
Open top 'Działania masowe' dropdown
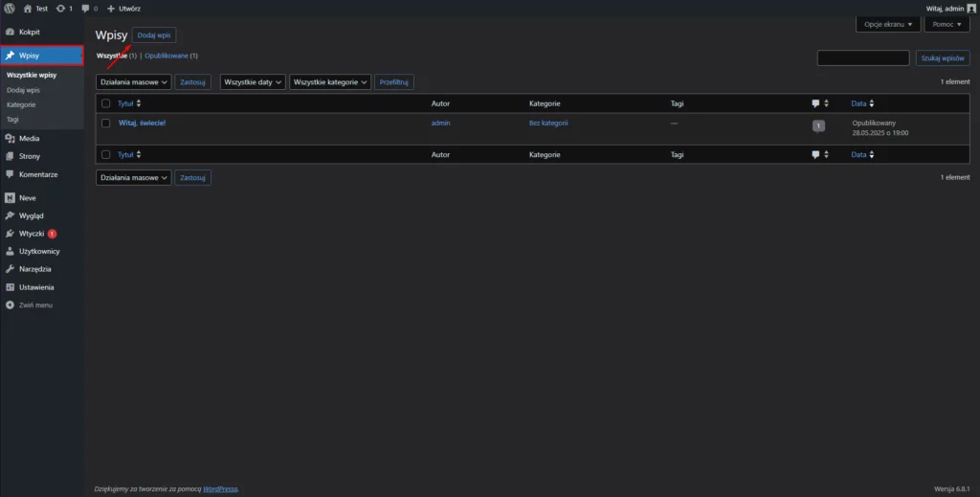(x=133, y=82)
